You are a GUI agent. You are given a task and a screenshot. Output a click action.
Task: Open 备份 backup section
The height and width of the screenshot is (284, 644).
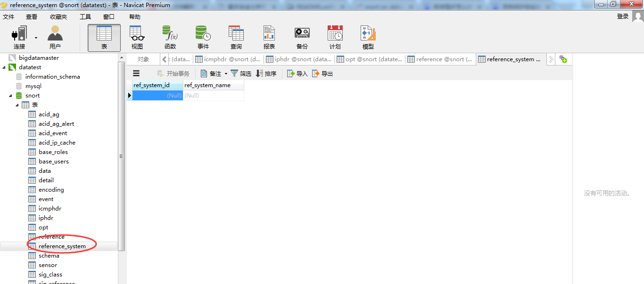(302, 38)
